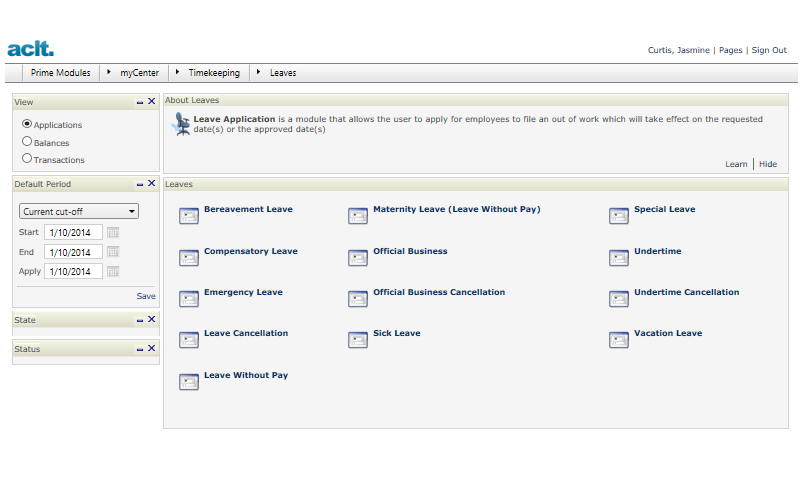Click the aclt logo
Viewport: 800px width, 500px height.
(31, 48)
